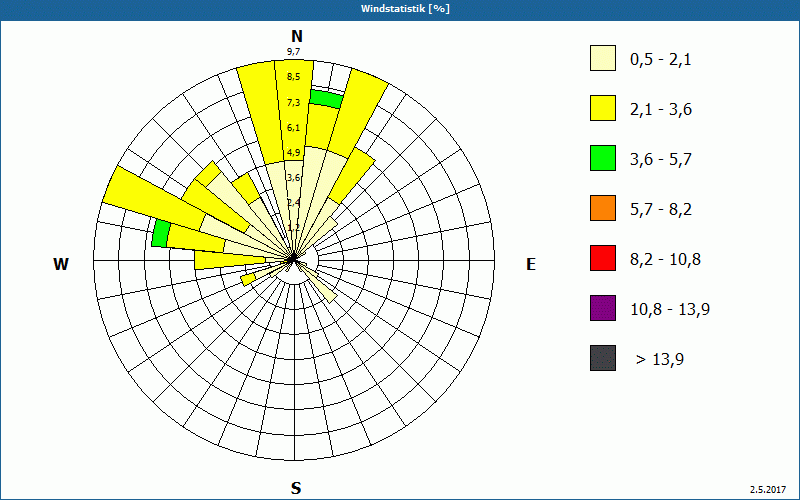800x500 pixels.
Task: Click the 4,9 axis value
Action: [293, 153]
